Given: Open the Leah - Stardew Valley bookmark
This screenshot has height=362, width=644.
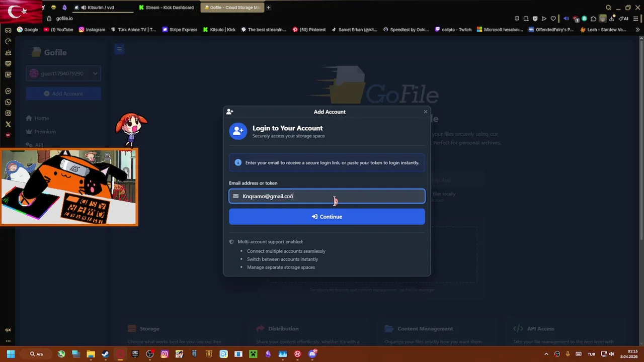Looking at the screenshot, I should coord(603,30).
